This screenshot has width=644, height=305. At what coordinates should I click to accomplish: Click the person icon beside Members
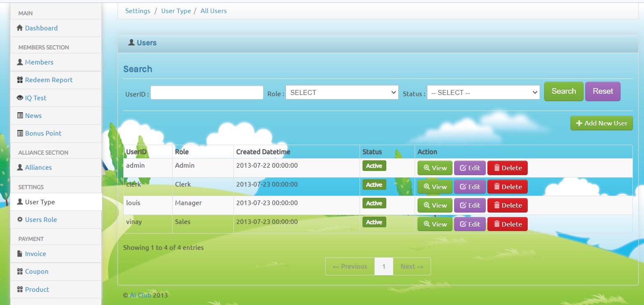click(20, 62)
